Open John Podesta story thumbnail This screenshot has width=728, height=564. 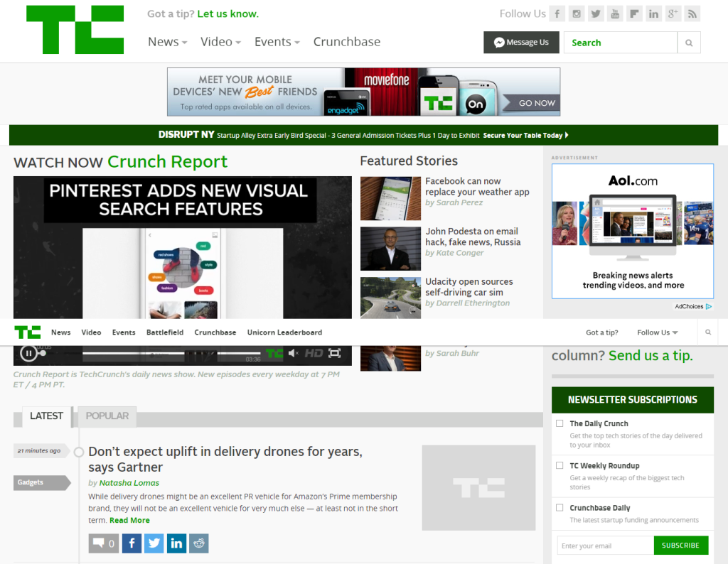pos(390,249)
